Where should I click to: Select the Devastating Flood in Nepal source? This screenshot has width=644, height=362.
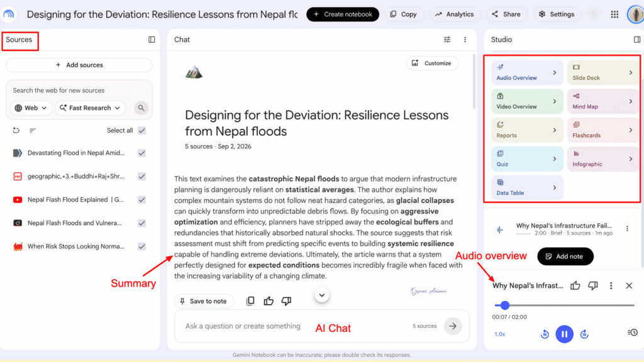[x=76, y=153]
